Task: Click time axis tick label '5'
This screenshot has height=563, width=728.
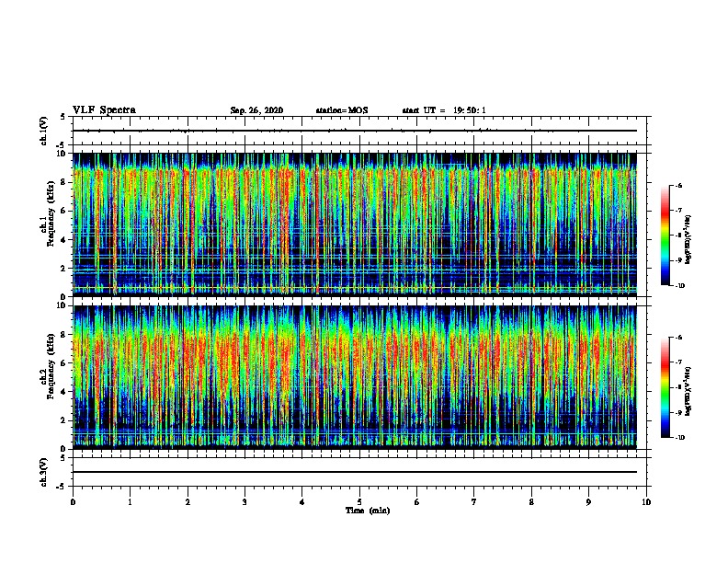Action: [359, 502]
